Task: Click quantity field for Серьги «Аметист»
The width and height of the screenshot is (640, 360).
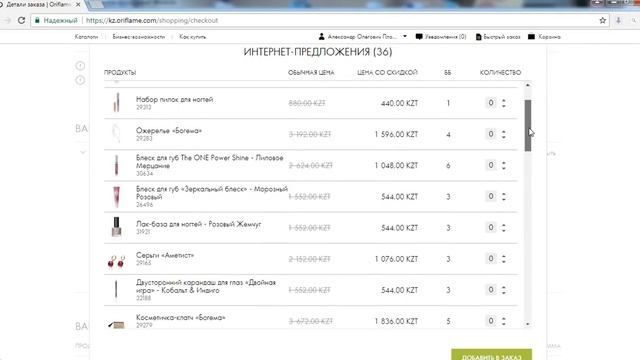Action: tap(491, 258)
